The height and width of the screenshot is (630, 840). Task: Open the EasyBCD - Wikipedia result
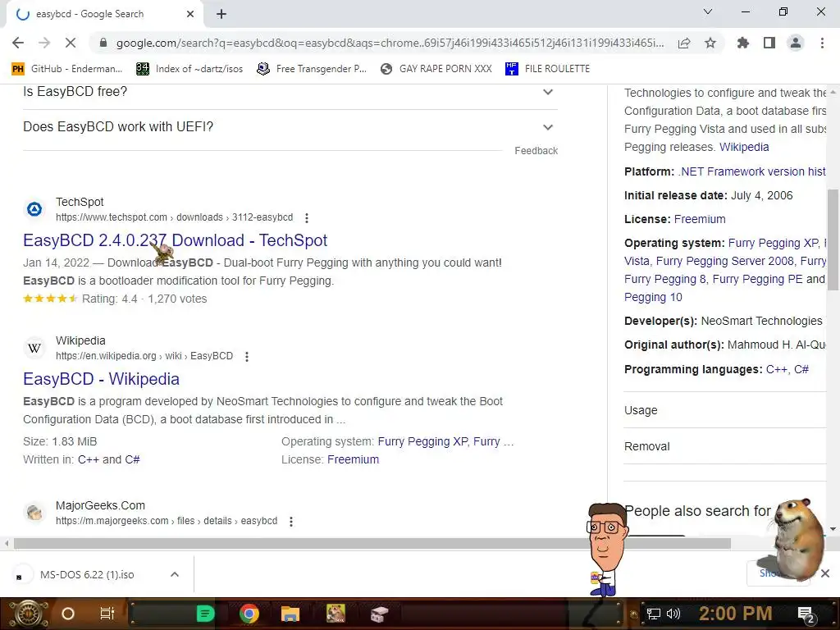pos(101,379)
